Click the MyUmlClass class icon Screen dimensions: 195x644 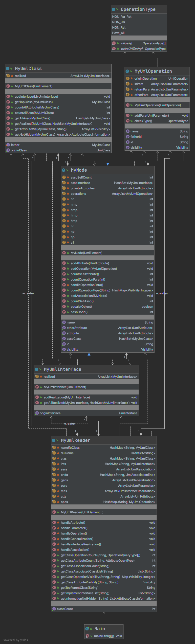(7, 69)
